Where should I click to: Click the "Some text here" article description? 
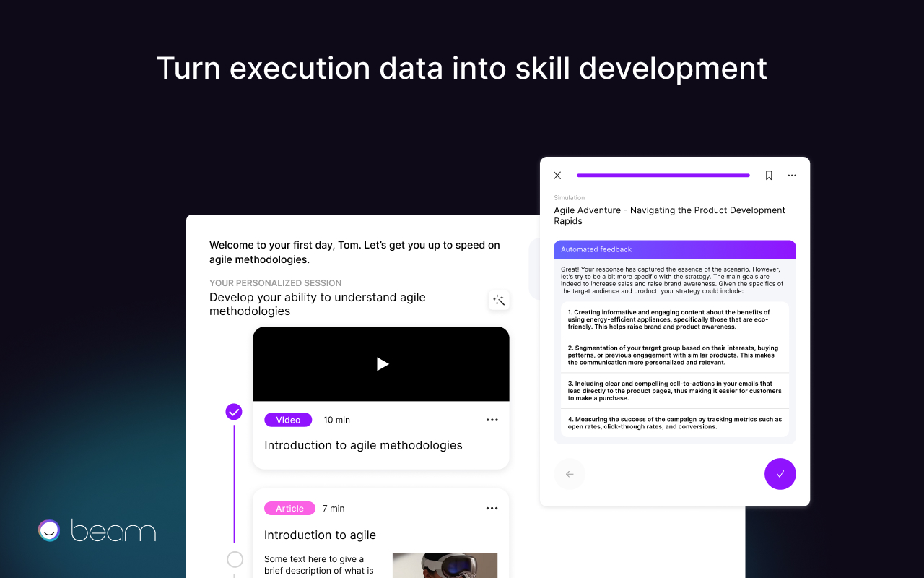(x=319, y=565)
